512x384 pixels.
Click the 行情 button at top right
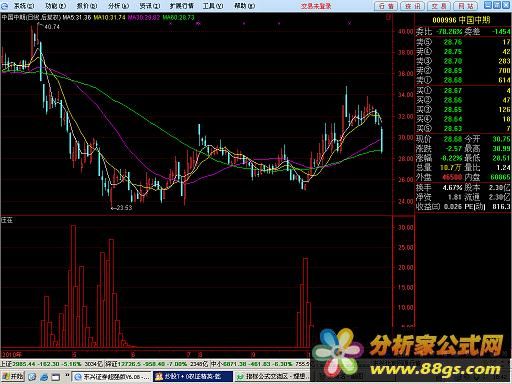(x=386, y=6)
